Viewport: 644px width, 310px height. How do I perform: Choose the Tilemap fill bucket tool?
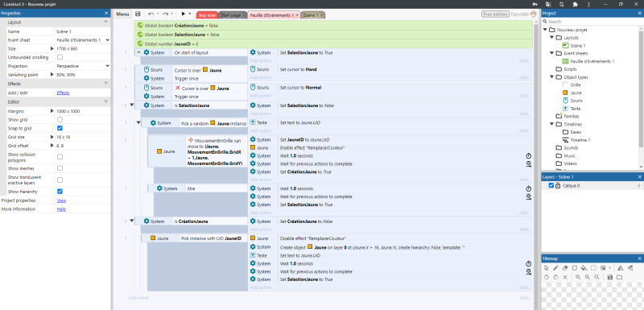click(x=584, y=267)
